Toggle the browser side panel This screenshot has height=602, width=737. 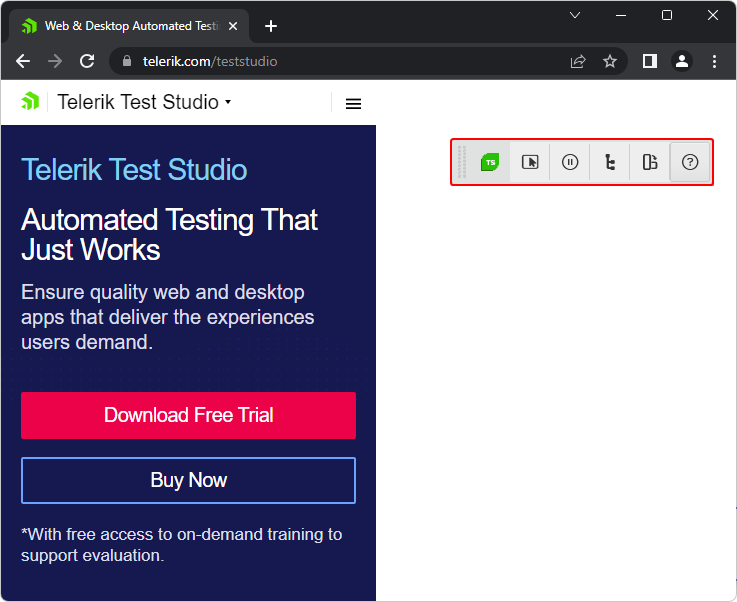pyautogui.click(x=650, y=61)
